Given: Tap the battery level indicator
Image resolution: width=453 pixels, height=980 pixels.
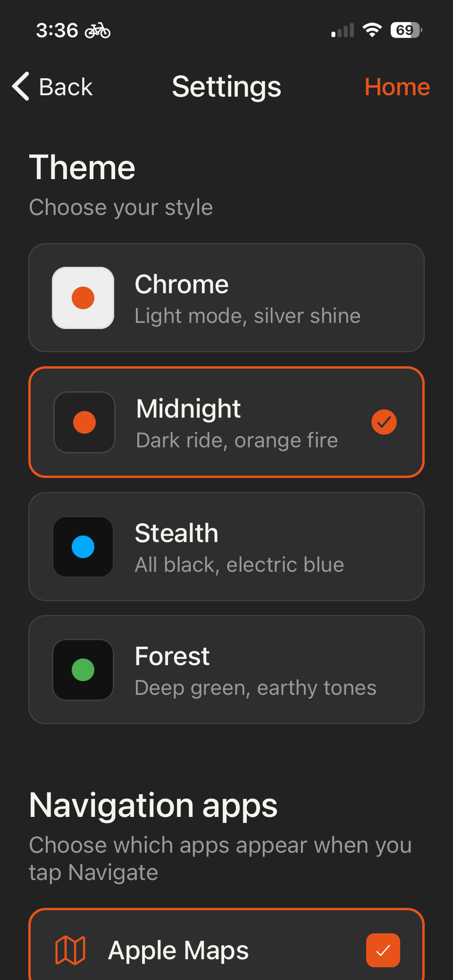Looking at the screenshot, I should click(406, 30).
